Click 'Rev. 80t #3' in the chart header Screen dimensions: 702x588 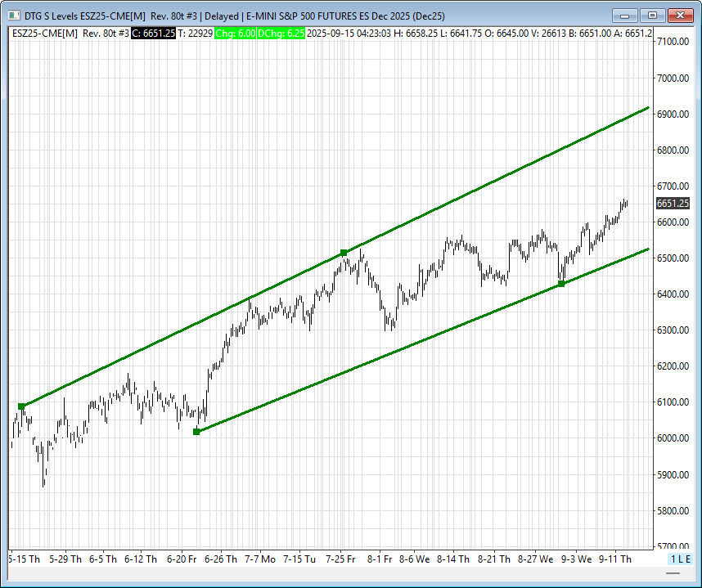tap(106, 33)
